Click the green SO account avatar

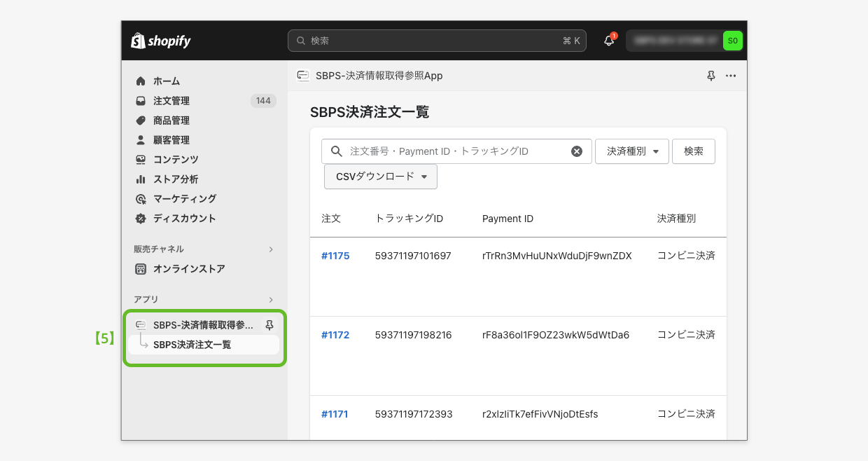tap(732, 41)
